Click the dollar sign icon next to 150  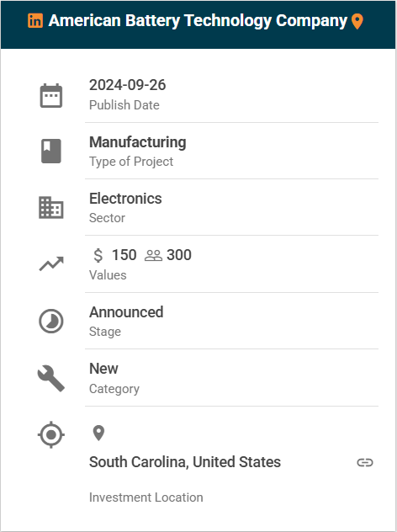(x=98, y=255)
